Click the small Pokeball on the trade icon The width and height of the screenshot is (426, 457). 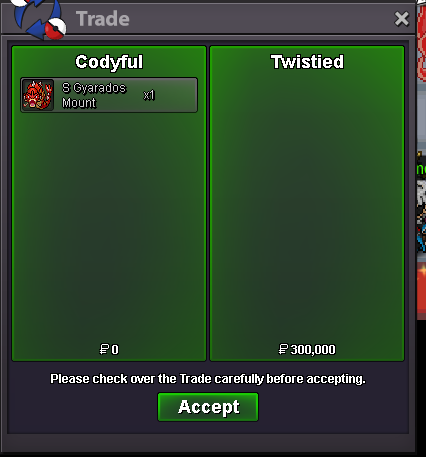point(55,28)
